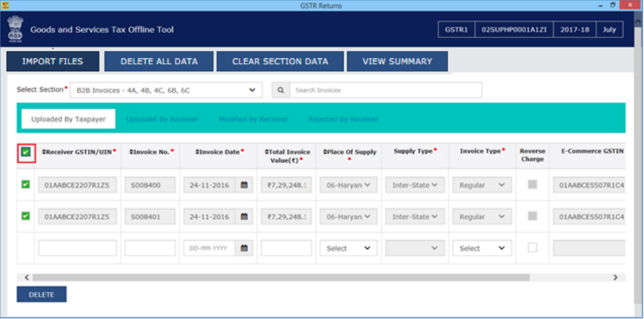Click empty E-Commerce GSTIN field
644x319 pixels.
tap(589, 248)
